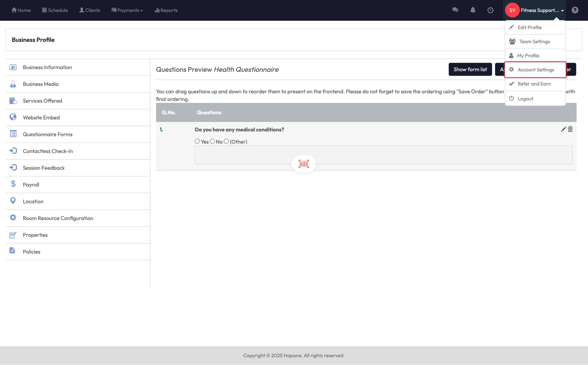Image resolution: width=588 pixels, height=365 pixels.
Task: Click the SV avatar circle
Action: (512, 10)
